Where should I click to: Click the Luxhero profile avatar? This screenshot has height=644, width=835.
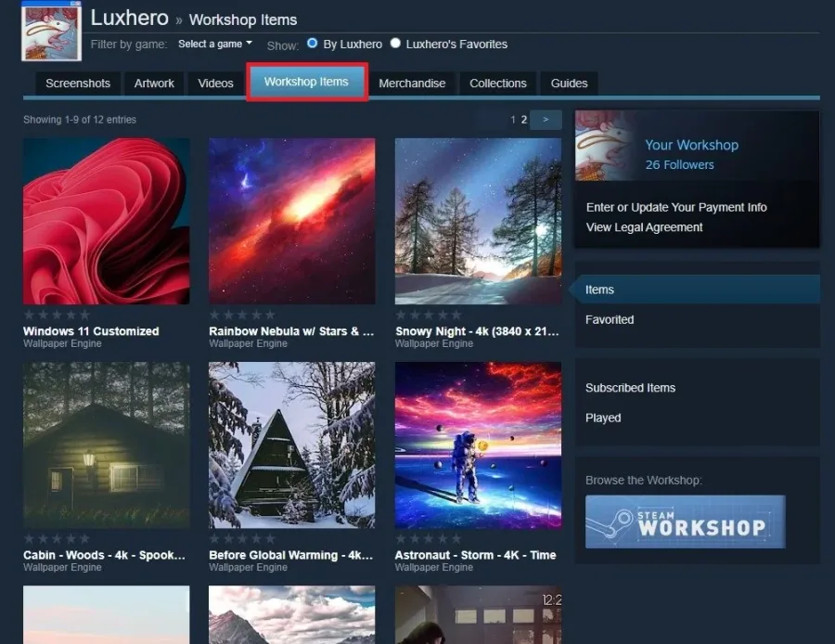coord(52,31)
